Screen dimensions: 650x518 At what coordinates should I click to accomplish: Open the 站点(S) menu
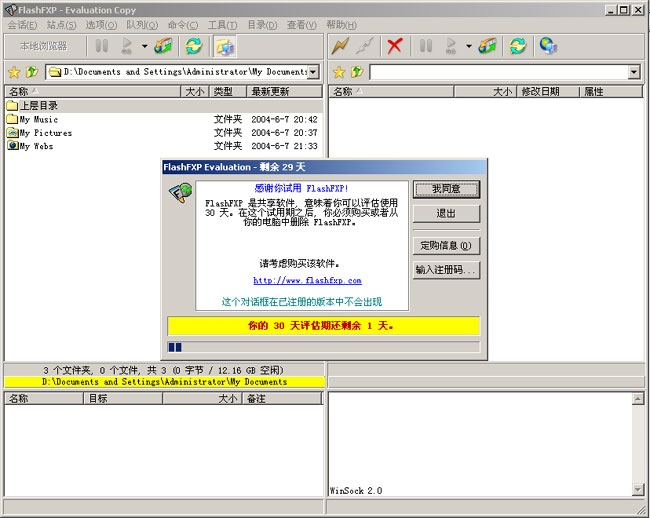(x=61, y=25)
